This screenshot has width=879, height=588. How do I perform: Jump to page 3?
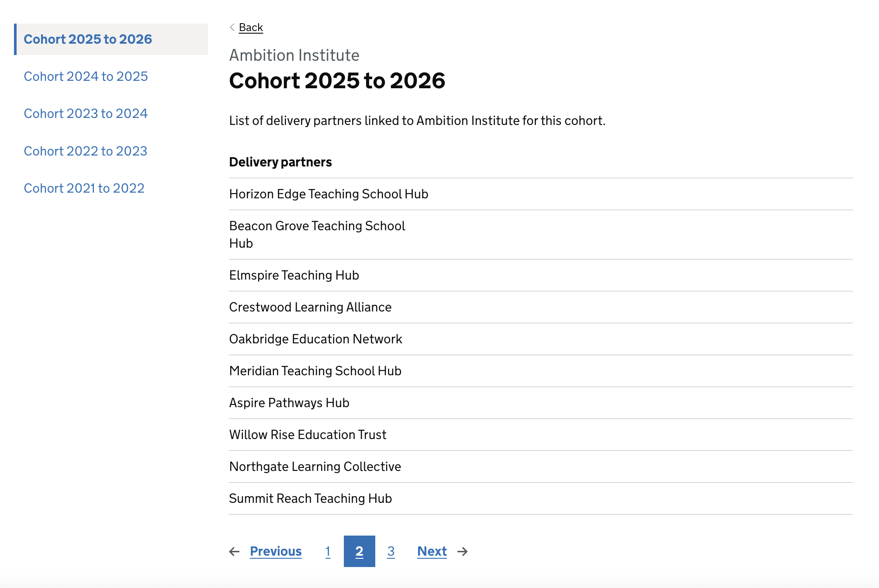click(x=391, y=552)
